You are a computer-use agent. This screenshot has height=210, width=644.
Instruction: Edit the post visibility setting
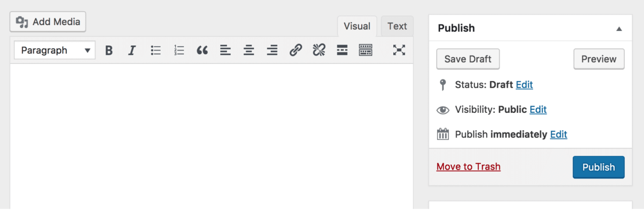point(538,110)
